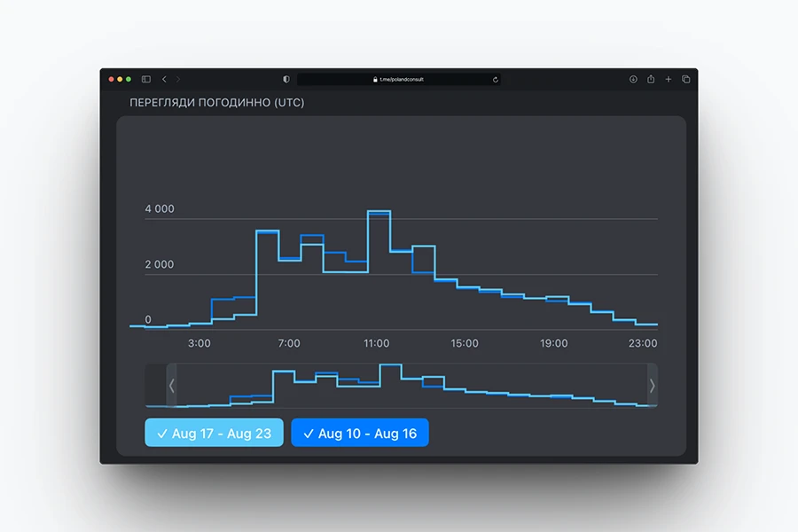The height and width of the screenshot is (532, 798).
Task: Go back with the back arrow
Action: point(164,79)
